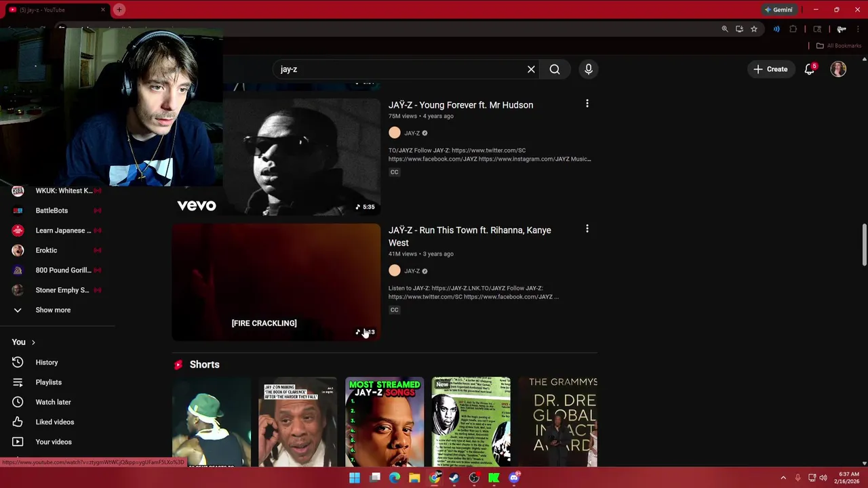The image size is (868, 488).
Task: Open the video title JAŸ-Z - Run This Town
Action: 470,237
